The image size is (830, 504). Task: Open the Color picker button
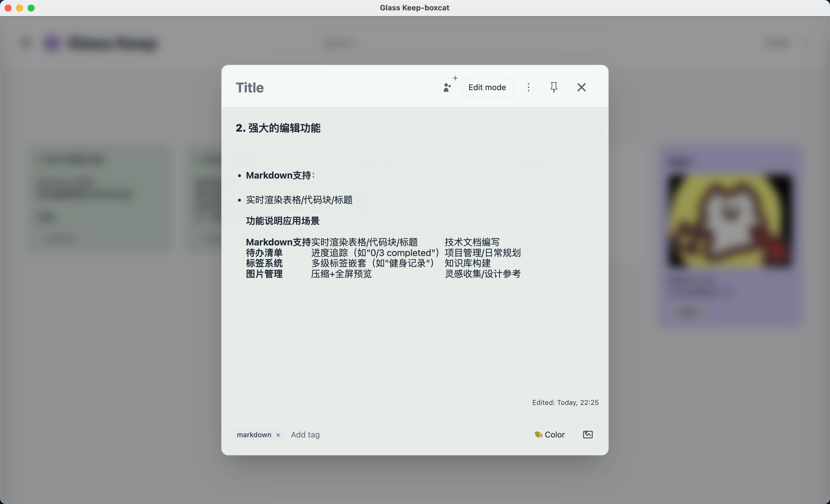coord(549,435)
